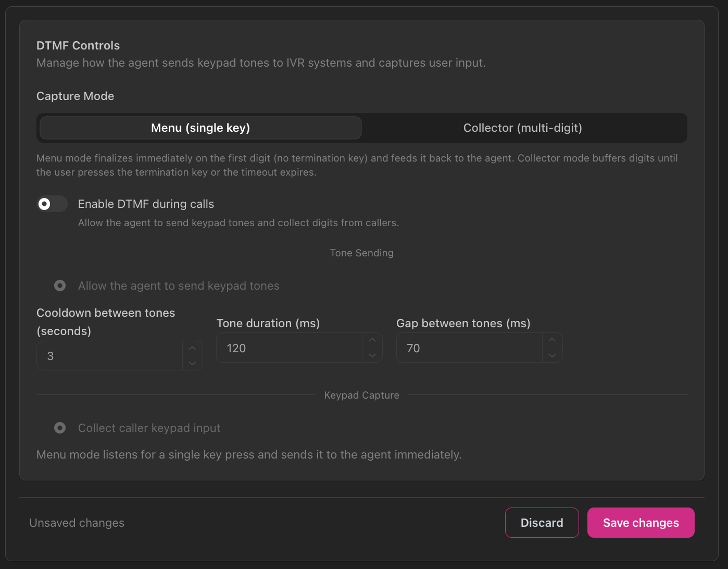Select 'Allow the agent to send keypad tones'

[59, 286]
